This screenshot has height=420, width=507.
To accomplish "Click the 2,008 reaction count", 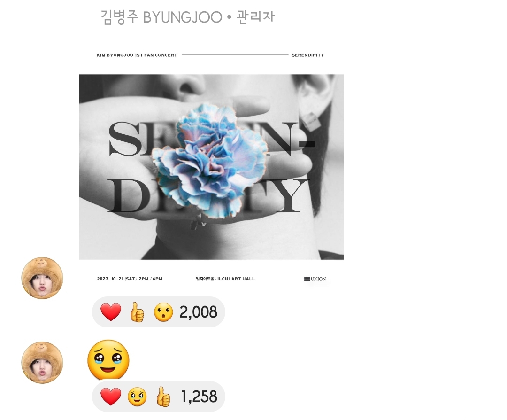I will [198, 312].
